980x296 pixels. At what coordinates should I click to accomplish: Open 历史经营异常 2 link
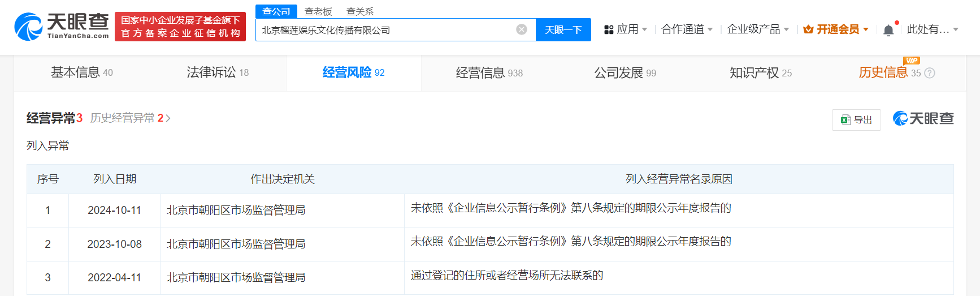(131, 118)
